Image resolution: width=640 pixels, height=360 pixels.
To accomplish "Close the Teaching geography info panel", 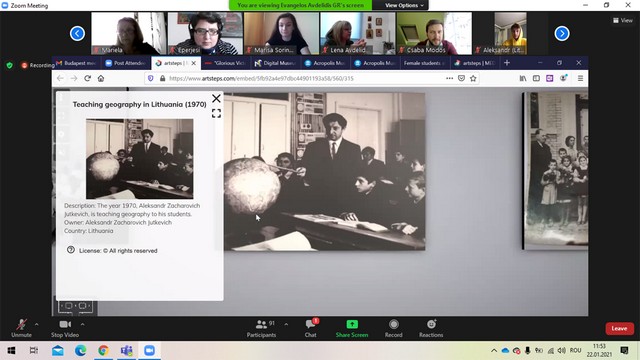I will (x=216, y=98).
